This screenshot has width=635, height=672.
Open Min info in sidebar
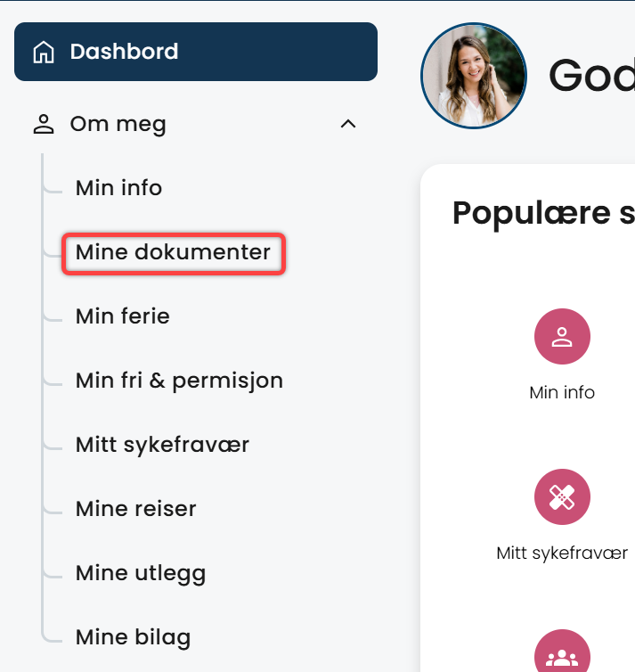[118, 188]
